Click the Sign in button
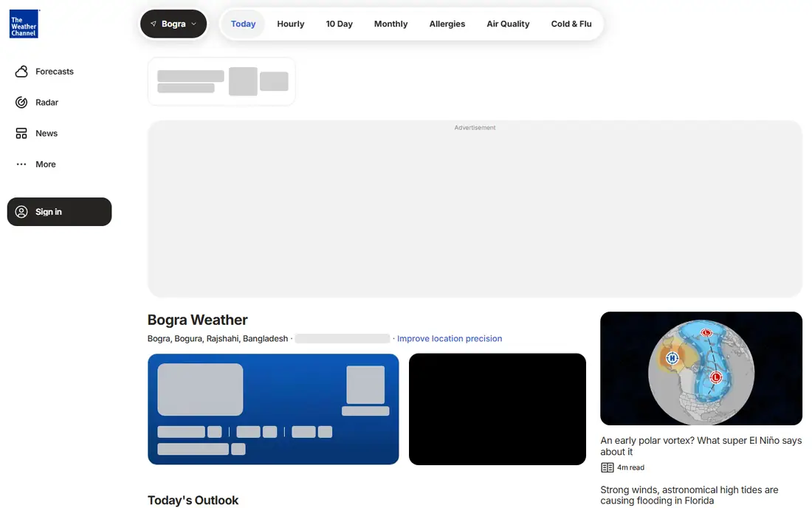 (x=60, y=212)
